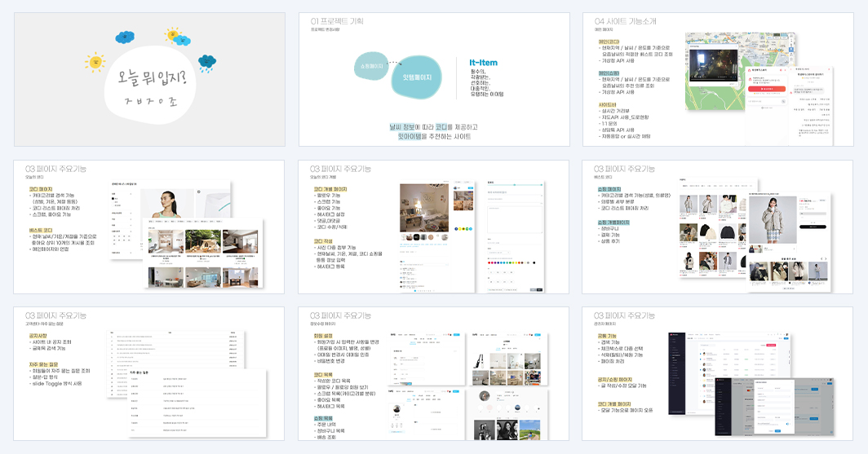Click the red button in the chat popup
This screenshot has width=868, height=454.
pos(767,89)
